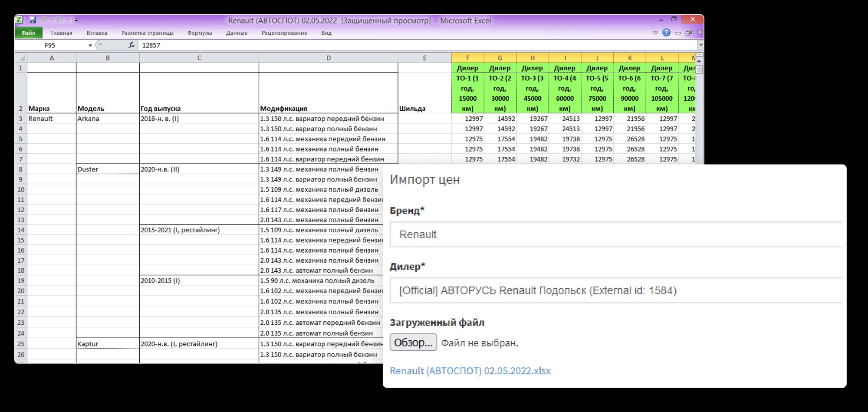Open the Рецензирование ribbon tab
The image size is (868, 412).
point(284,33)
